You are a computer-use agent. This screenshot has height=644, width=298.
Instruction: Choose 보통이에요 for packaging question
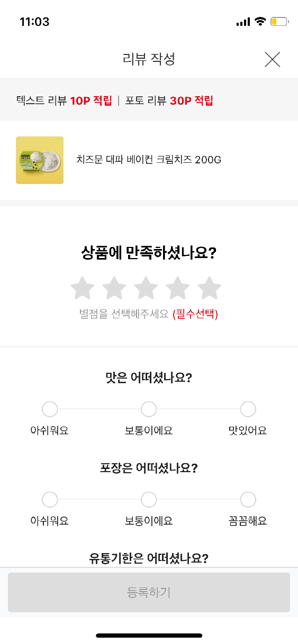(149, 500)
